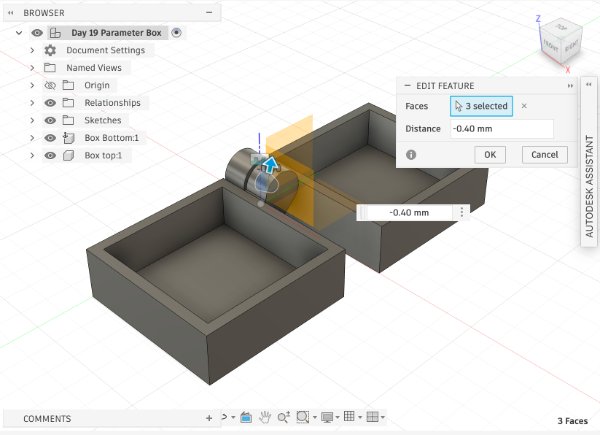Viewport: 600px width, 435px height.
Task: Select Box top:1 in browser tree
Action: pyautogui.click(x=103, y=155)
